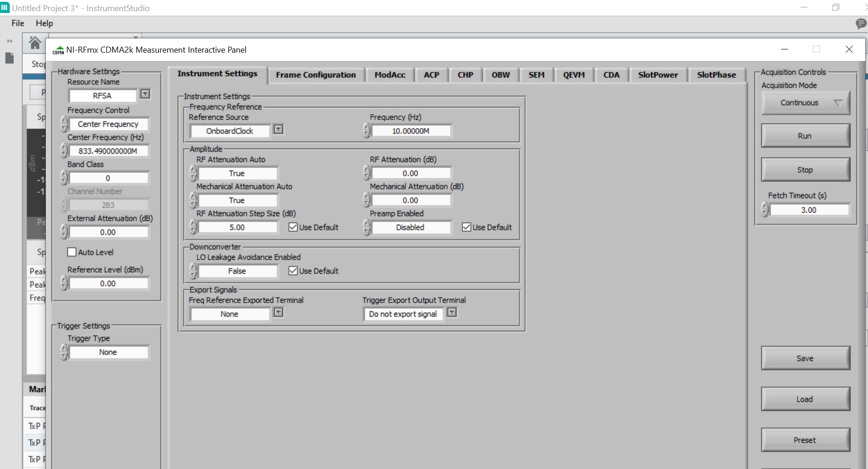Viewport: 868px width, 469px height.
Task: Uncheck Use Default for Preamp Enabled
Action: (466, 227)
